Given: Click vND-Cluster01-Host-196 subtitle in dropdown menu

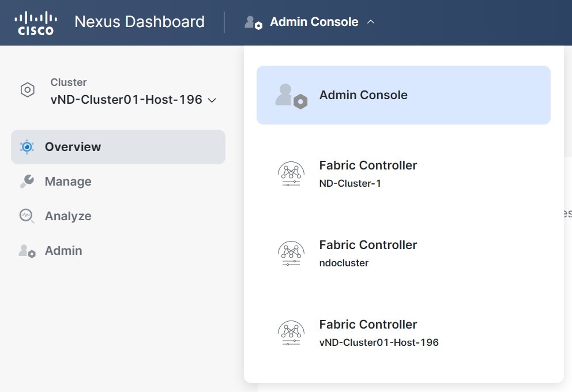Looking at the screenshot, I should coord(379,342).
